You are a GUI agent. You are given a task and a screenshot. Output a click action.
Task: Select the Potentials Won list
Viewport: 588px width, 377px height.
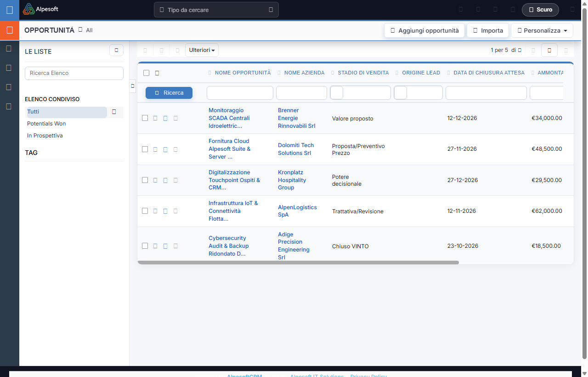click(x=46, y=124)
